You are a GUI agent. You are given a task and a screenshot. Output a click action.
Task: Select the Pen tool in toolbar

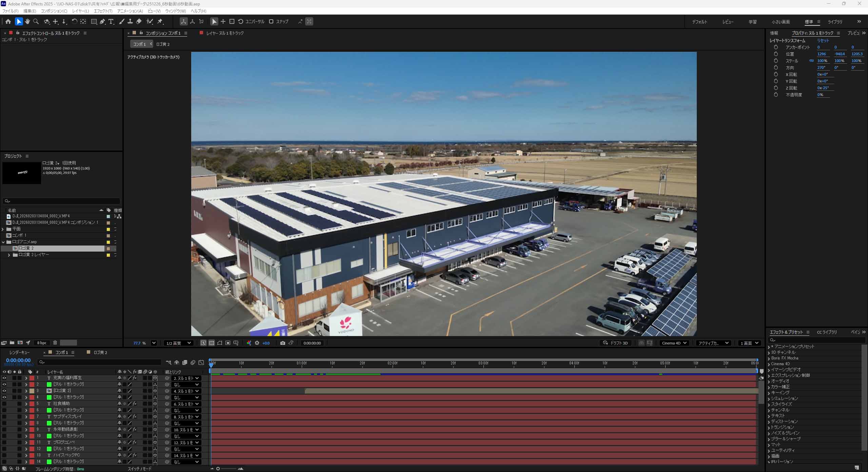102,22
